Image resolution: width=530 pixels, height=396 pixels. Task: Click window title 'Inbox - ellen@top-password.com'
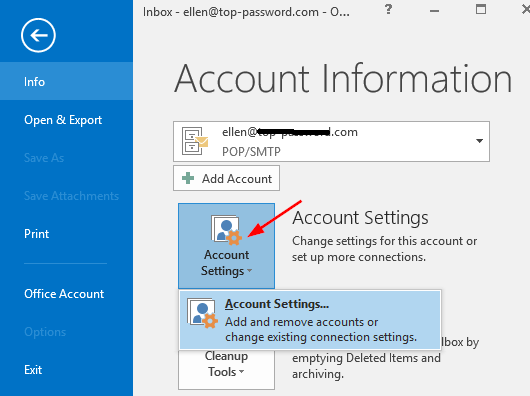tap(246, 12)
